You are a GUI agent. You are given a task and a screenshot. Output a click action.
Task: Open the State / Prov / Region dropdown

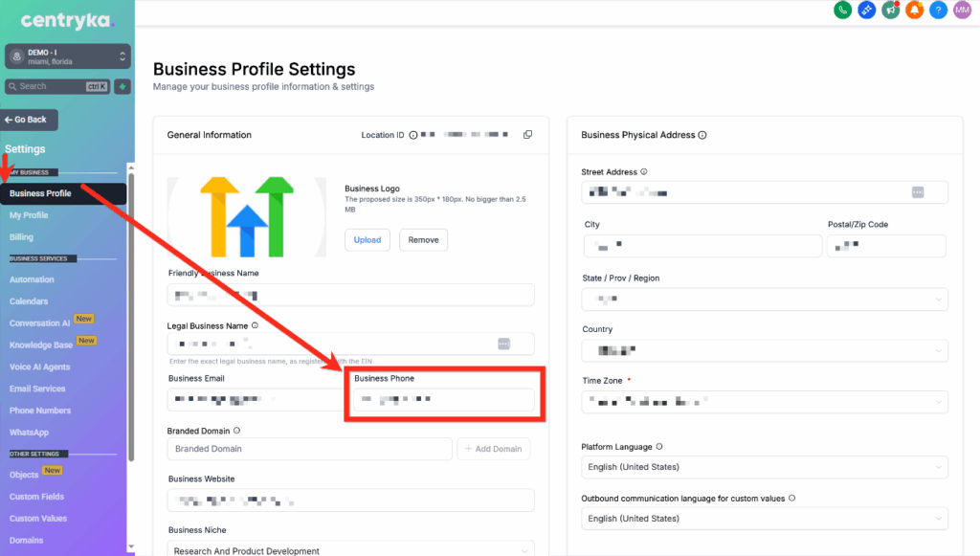[x=765, y=300]
